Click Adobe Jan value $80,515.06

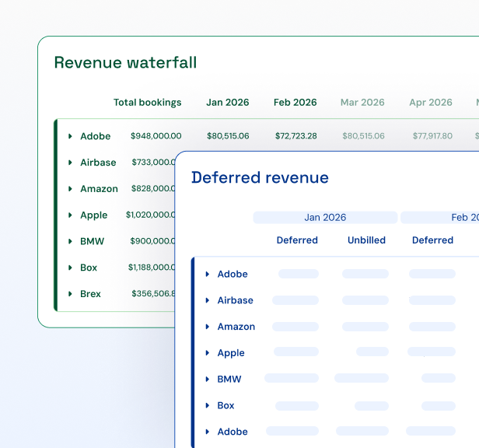[x=228, y=135]
